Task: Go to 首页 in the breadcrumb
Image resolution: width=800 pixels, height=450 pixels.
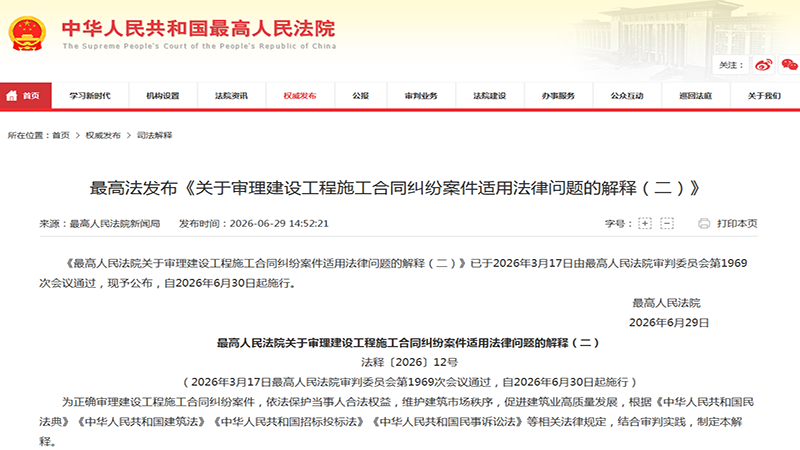Action: 61,135
